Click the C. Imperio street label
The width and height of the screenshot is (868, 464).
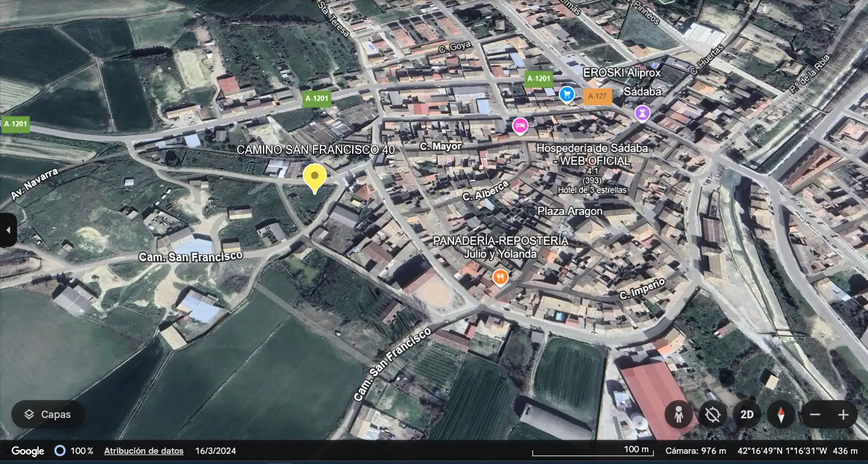tap(642, 289)
